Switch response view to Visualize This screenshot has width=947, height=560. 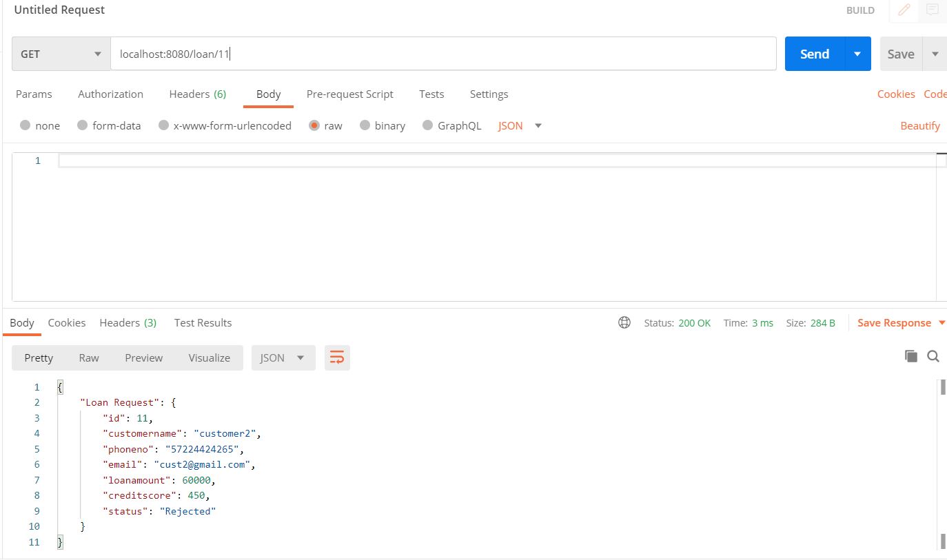(210, 357)
